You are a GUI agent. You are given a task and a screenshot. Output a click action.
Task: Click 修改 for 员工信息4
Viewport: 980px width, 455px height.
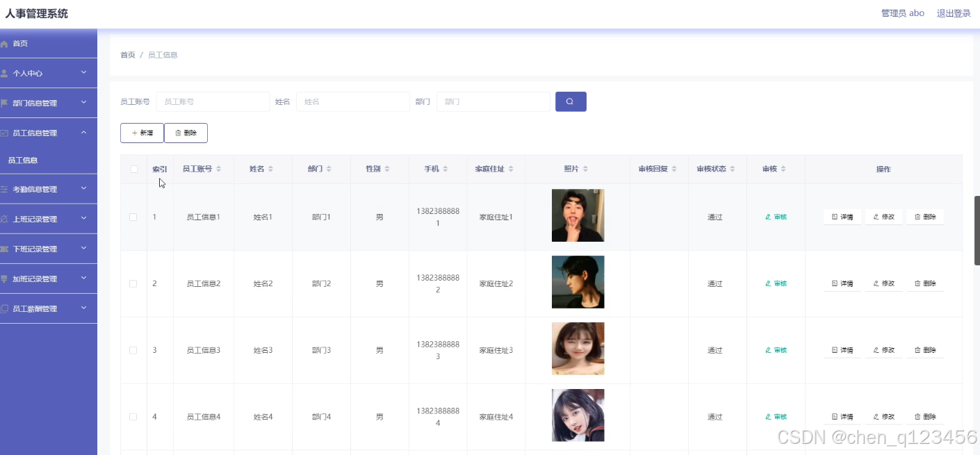[x=884, y=417]
